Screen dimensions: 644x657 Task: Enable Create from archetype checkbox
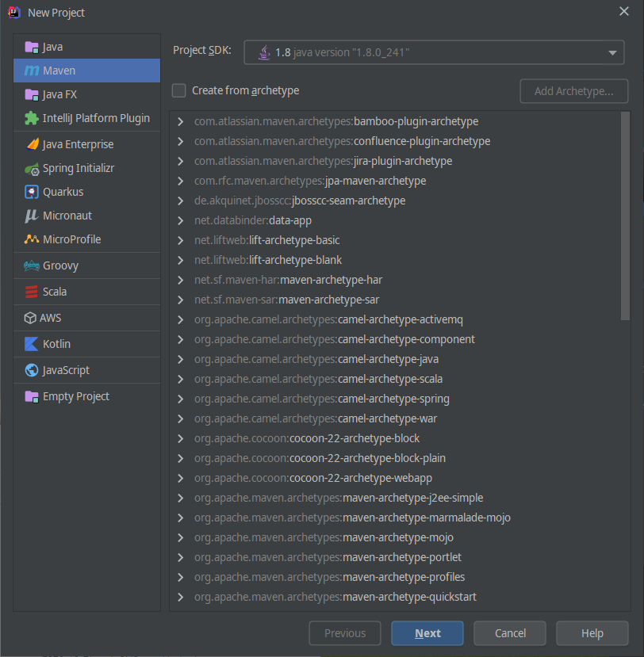click(x=178, y=90)
